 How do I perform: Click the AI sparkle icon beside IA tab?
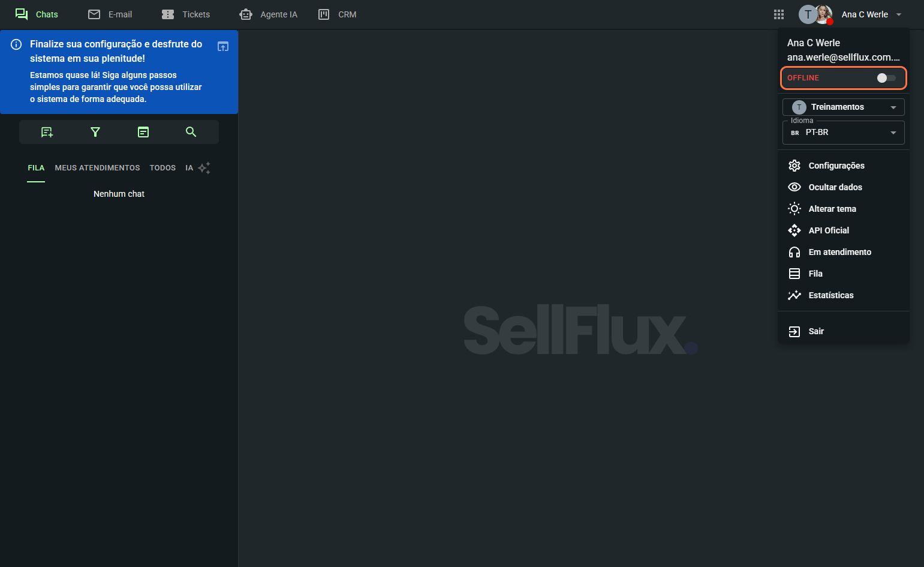pyautogui.click(x=204, y=168)
